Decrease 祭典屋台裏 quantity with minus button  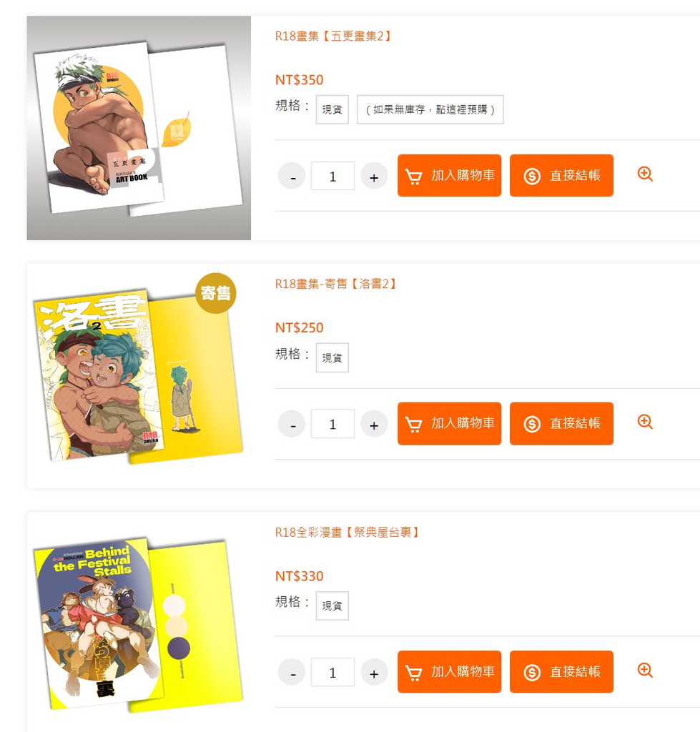[292, 672]
